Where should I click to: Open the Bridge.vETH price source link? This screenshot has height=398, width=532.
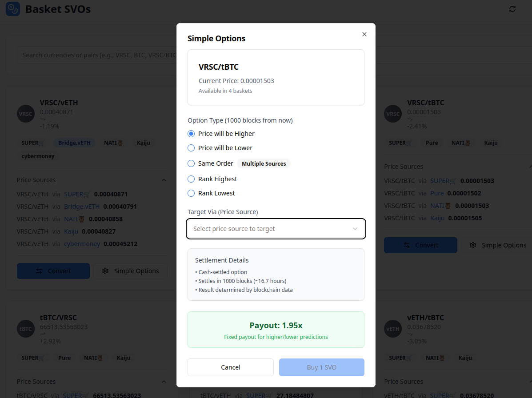coord(82,206)
